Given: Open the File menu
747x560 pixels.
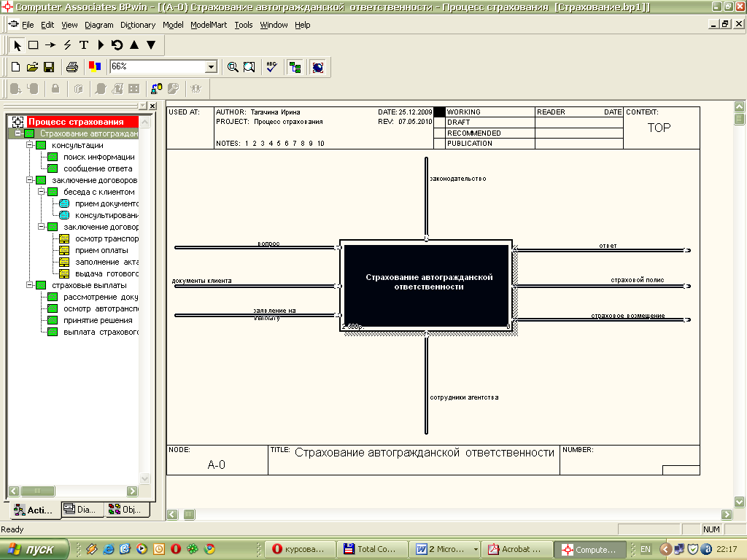Looking at the screenshot, I should [28, 25].
